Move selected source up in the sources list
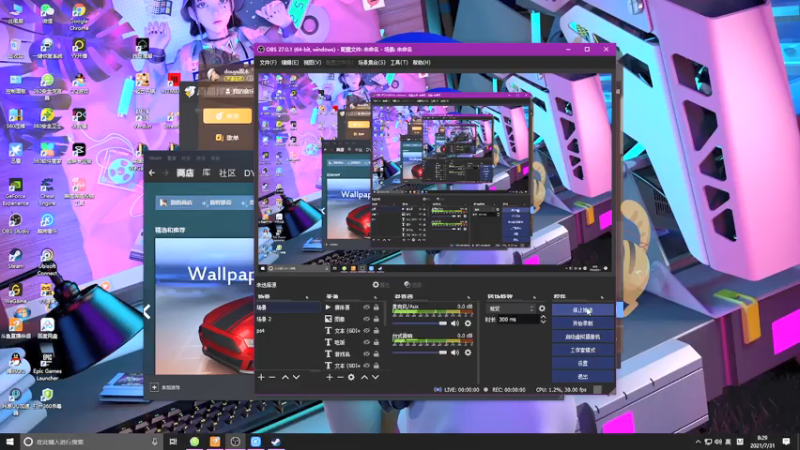The height and width of the screenshot is (450, 800). tap(364, 377)
